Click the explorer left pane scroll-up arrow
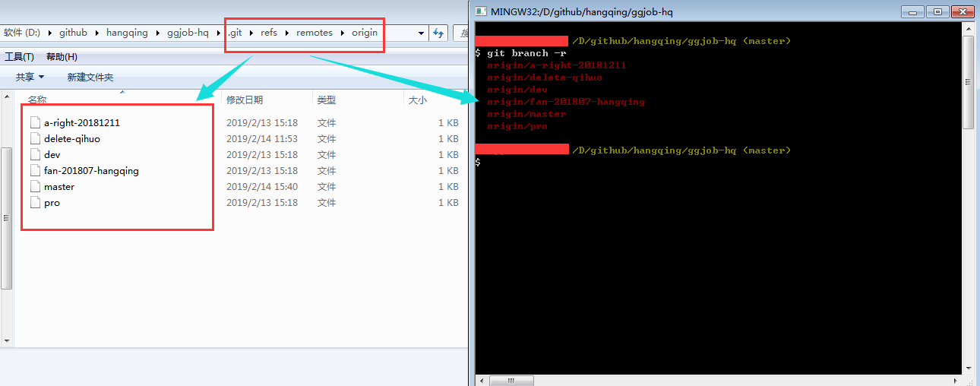The image size is (980, 386). (6, 96)
